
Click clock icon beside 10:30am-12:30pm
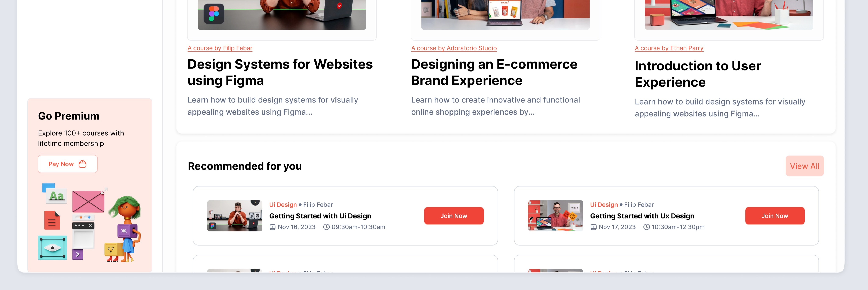tap(646, 227)
